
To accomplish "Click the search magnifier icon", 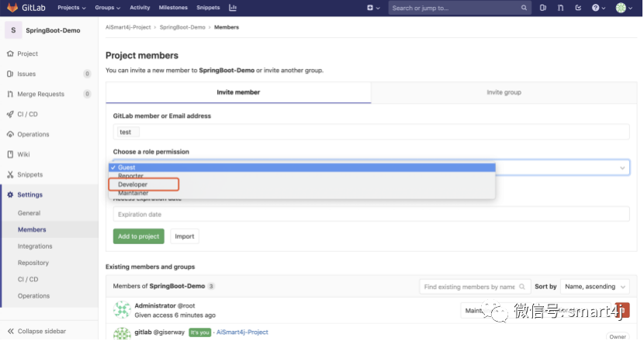I will [524, 8].
